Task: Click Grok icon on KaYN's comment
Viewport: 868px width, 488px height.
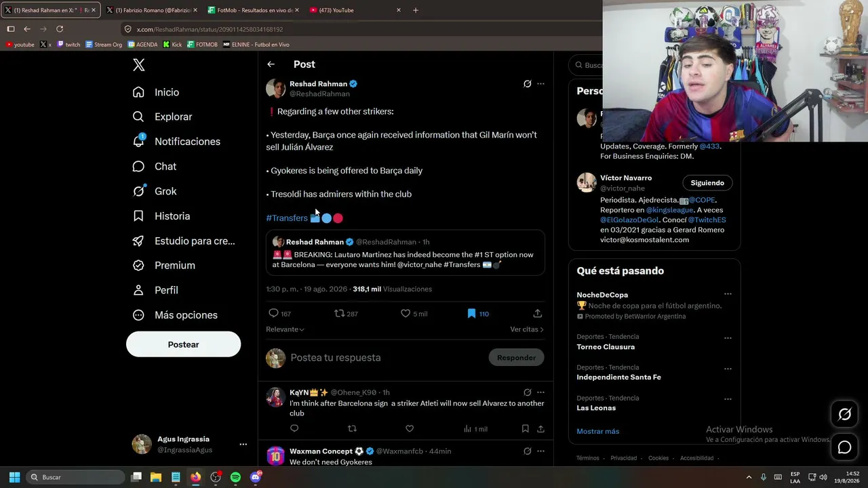Action: pyautogui.click(x=527, y=392)
